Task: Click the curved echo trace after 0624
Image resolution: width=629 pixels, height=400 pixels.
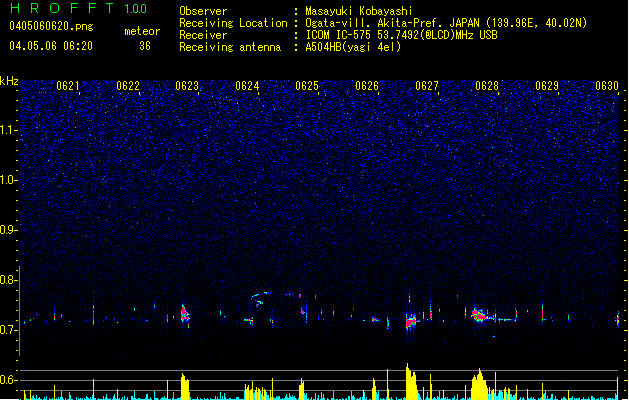Action: [263, 298]
